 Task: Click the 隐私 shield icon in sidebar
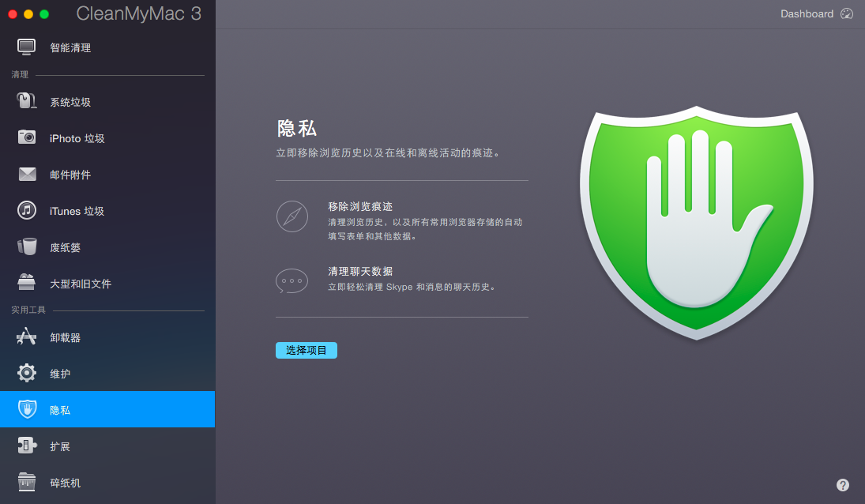pos(27,409)
